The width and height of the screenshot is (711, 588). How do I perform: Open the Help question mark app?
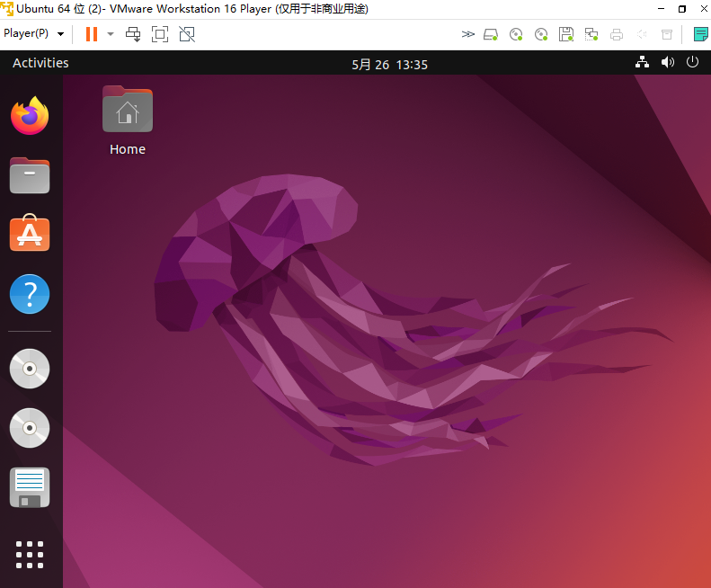tap(30, 294)
